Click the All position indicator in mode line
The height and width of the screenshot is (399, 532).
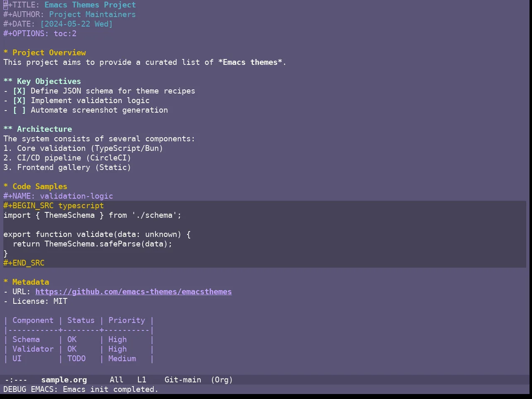tap(116, 380)
